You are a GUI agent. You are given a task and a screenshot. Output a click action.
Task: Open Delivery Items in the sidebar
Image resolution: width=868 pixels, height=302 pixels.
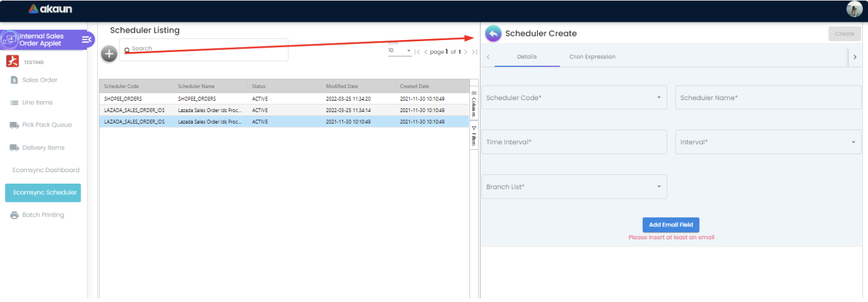coord(43,148)
